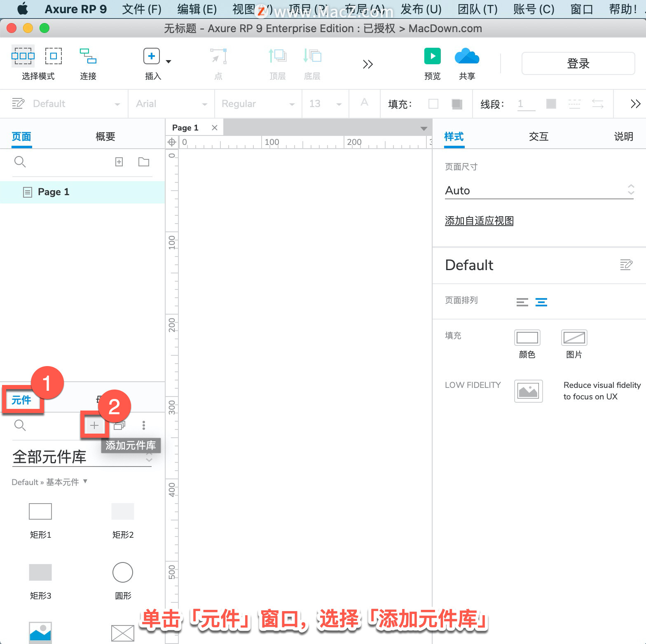Image resolution: width=646 pixels, height=644 pixels.
Task: Click the libraries search icon
Action: coord(20,425)
